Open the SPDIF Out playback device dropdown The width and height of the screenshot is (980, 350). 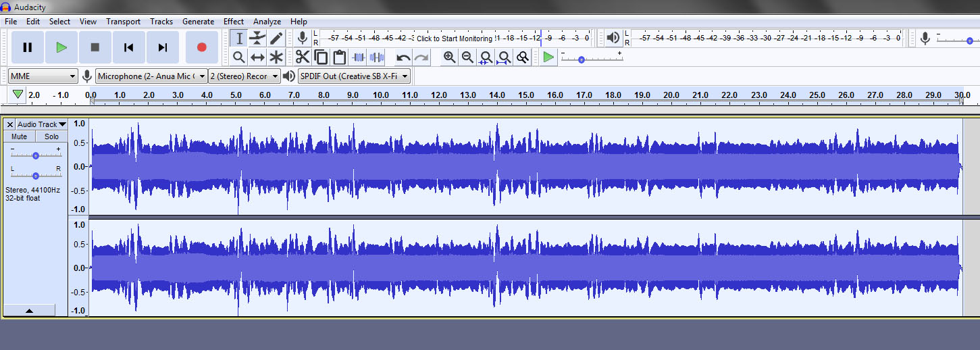point(354,76)
